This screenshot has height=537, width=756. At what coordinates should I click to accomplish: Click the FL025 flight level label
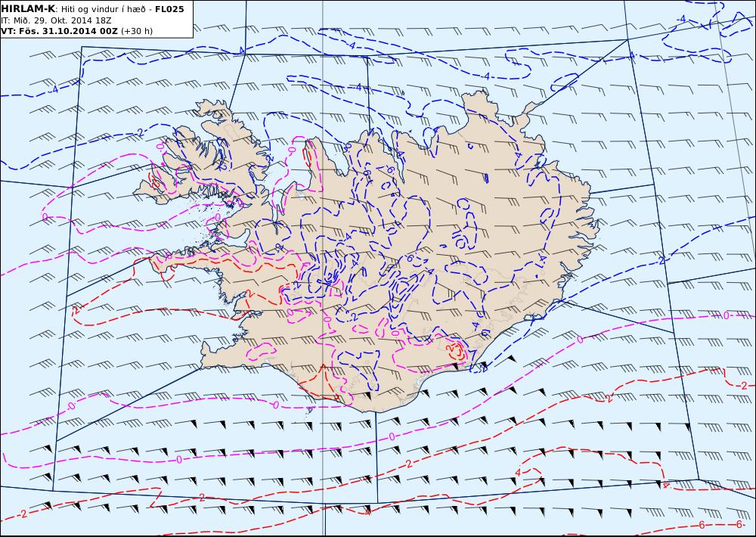169,9
